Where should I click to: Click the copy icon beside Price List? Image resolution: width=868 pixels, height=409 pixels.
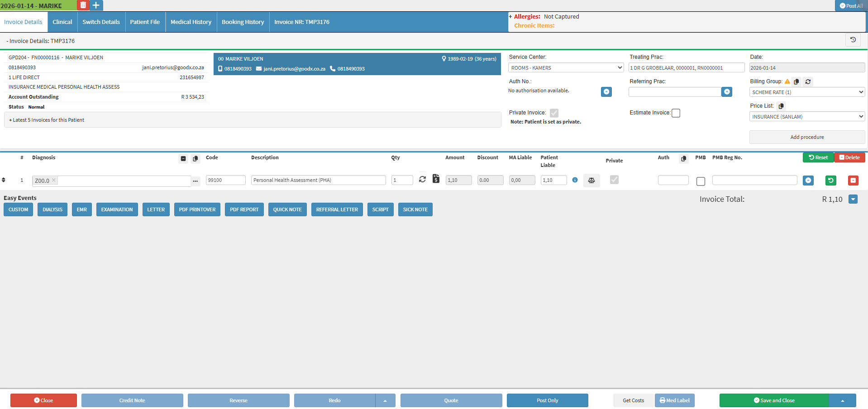coord(781,106)
